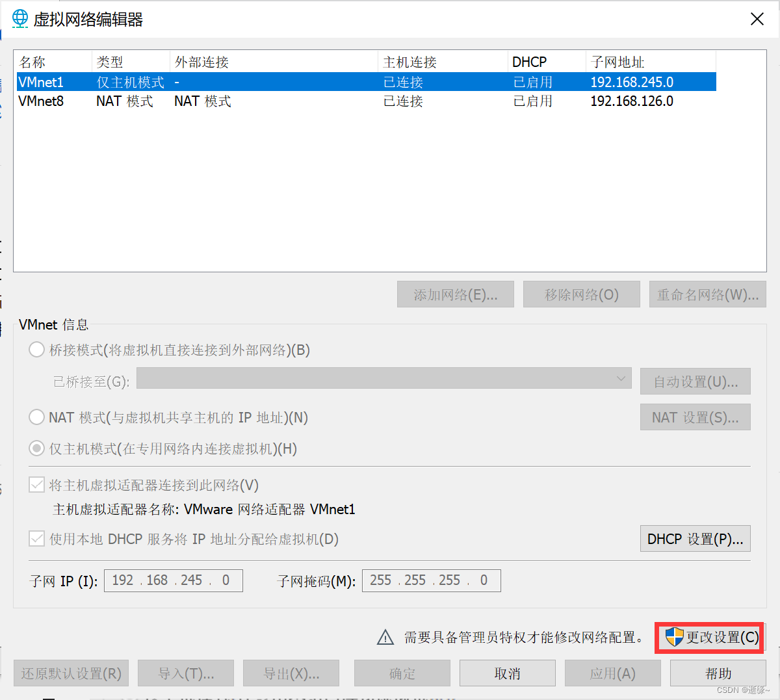Click 需要具备管理员特权才能修改网络配置 message

coord(524,638)
